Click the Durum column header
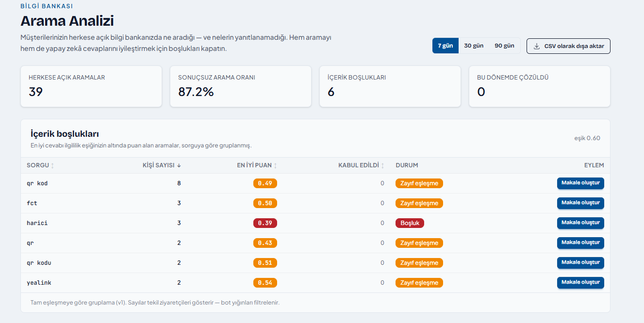 tap(407, 165)
